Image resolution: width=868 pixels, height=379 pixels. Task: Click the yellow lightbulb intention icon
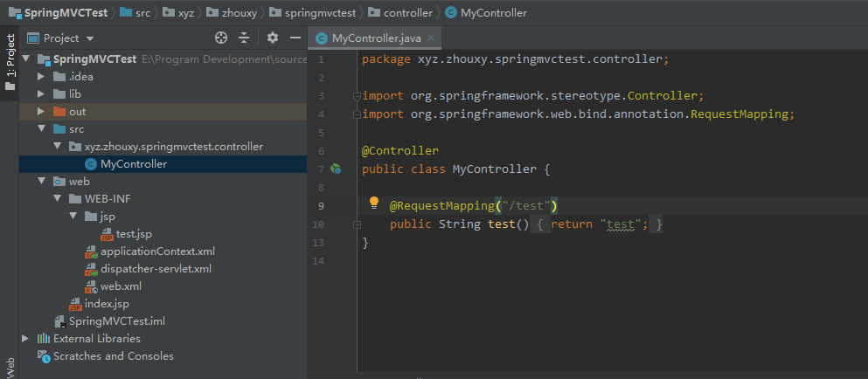click(x=374, y=203)
